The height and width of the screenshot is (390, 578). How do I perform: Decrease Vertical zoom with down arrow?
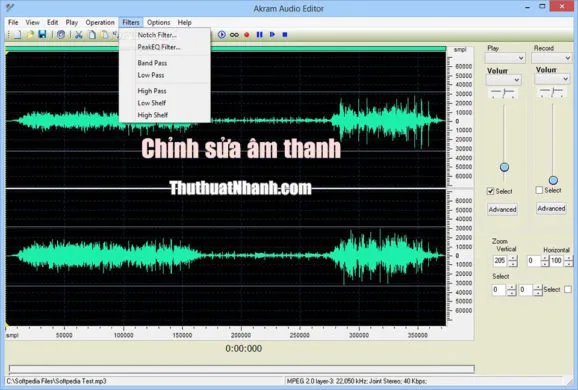(x=513, y=264)
